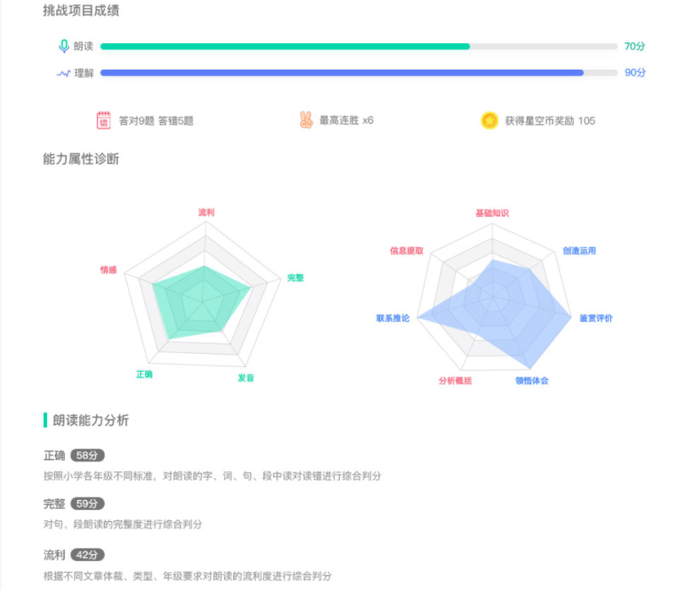Select the 发音 axis label
700x590 pixels.
[x=246, y=378]
